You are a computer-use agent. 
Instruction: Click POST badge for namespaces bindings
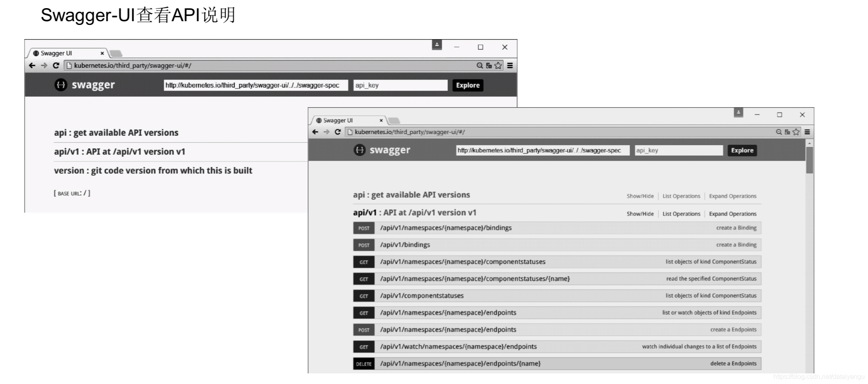pos(364,228)
